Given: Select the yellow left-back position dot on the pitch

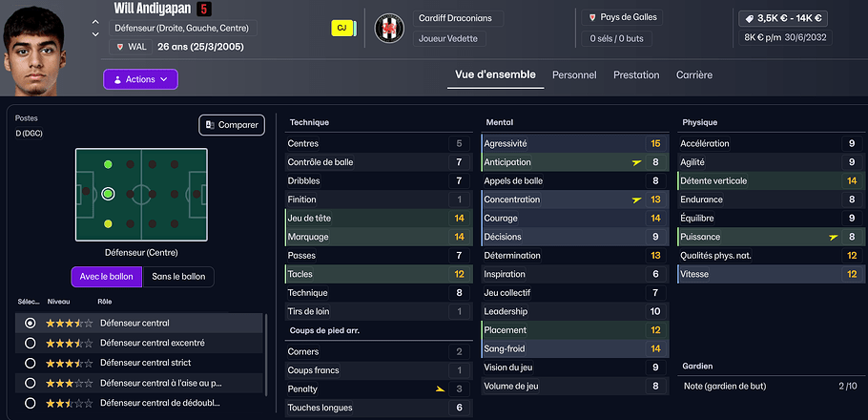Looking at the screenshot, I should tap(108, 223).
